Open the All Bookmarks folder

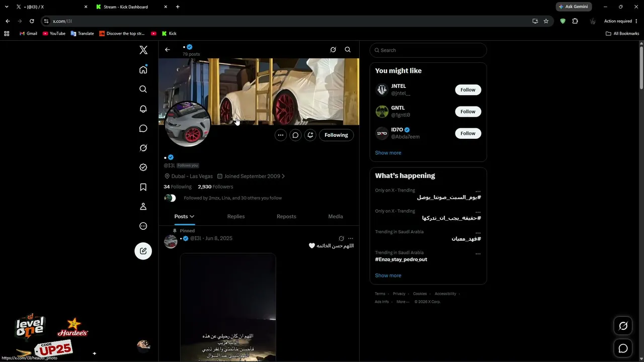coord(622,34)
